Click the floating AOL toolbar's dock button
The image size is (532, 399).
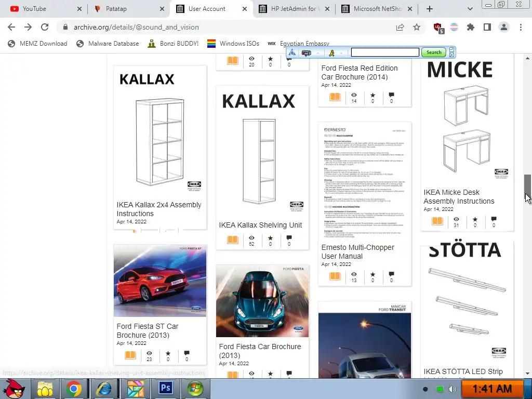pos(451,49)
